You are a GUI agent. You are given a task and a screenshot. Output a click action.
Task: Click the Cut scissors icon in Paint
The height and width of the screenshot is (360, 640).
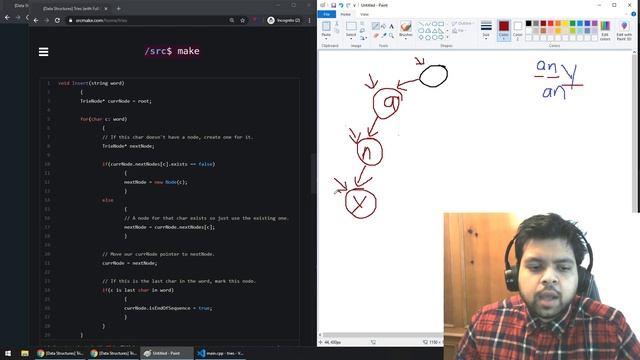point(337,24)
